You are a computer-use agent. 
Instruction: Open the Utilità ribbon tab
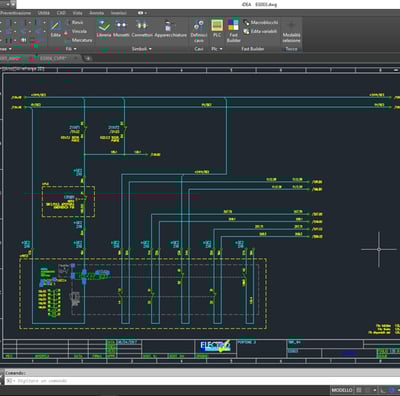tap(44, 13)
